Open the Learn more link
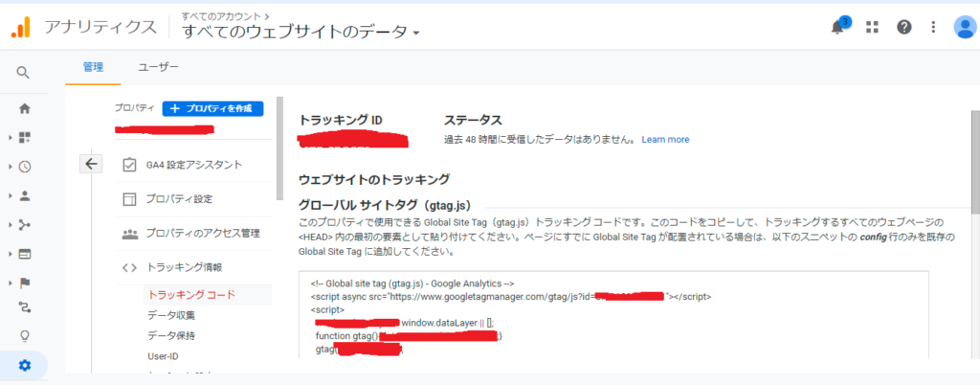 [x=665, y=140]
